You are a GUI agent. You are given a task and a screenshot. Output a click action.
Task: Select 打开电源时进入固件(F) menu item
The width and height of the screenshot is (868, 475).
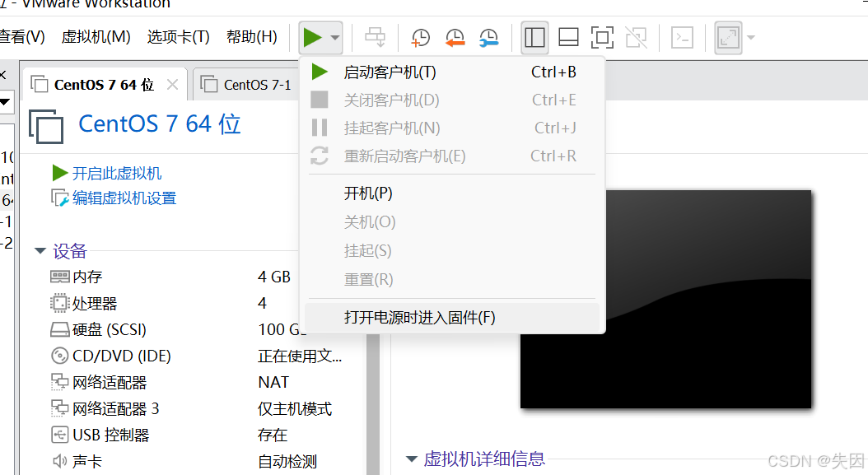[x=451, y=317]
